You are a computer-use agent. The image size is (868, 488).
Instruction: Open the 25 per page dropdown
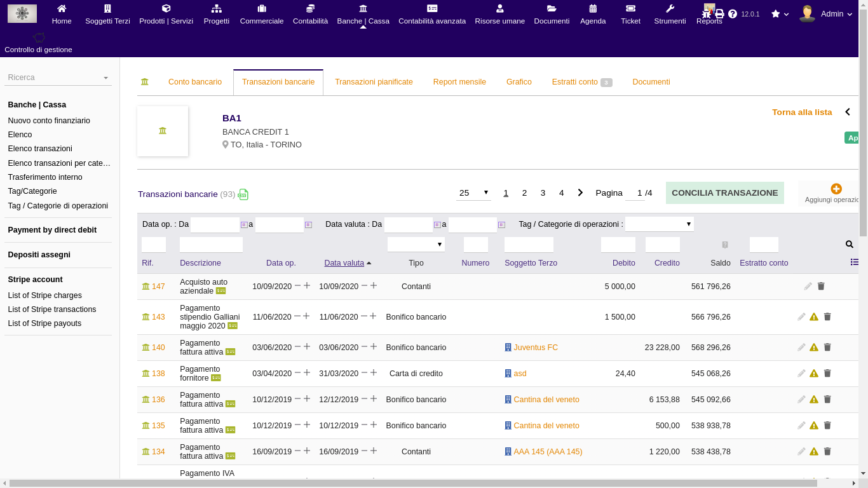click(x=473, y=193)
